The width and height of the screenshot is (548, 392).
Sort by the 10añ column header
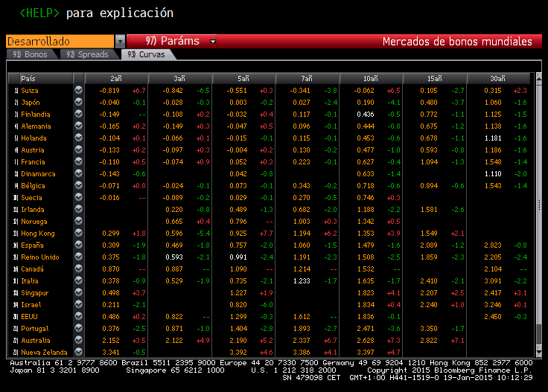pos(371,79)
